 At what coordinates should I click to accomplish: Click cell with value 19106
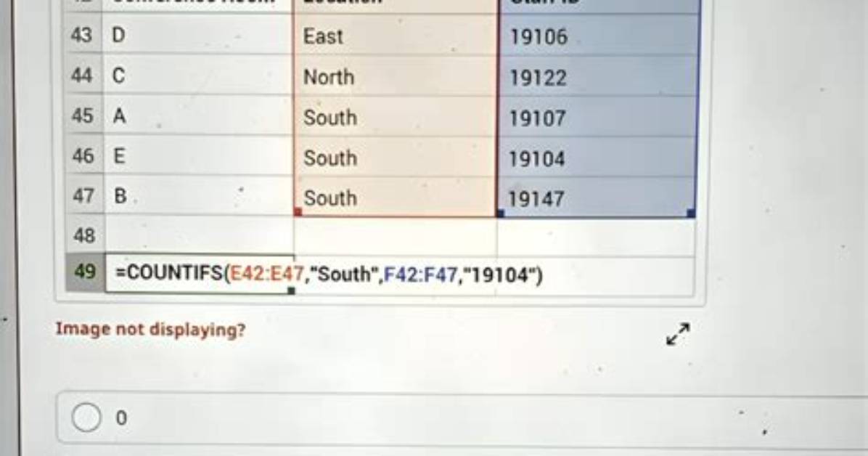(597, 36)
